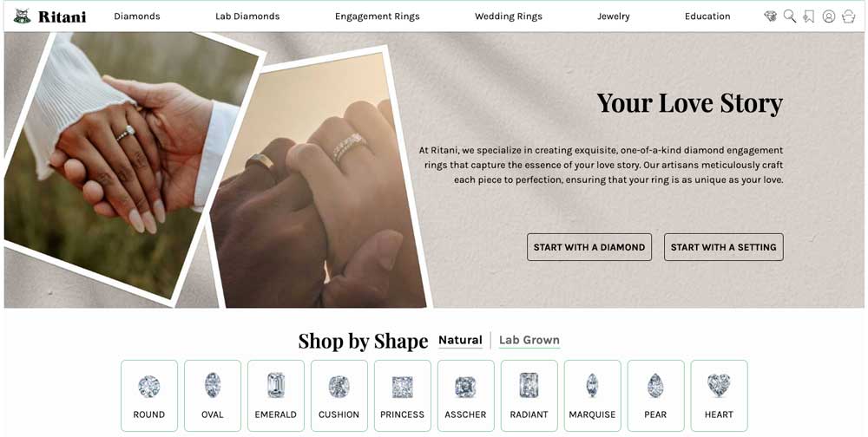Open the diamond compare icon in header
This screenshot has height=437, width=868.
click(770, 16)
